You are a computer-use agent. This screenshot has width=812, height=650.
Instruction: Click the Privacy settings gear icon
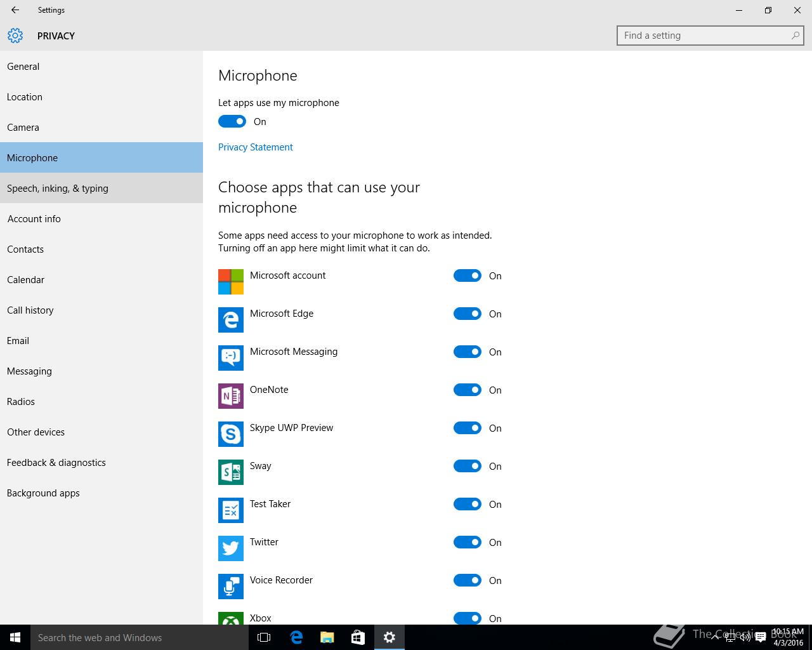click(x=15, y=36)
